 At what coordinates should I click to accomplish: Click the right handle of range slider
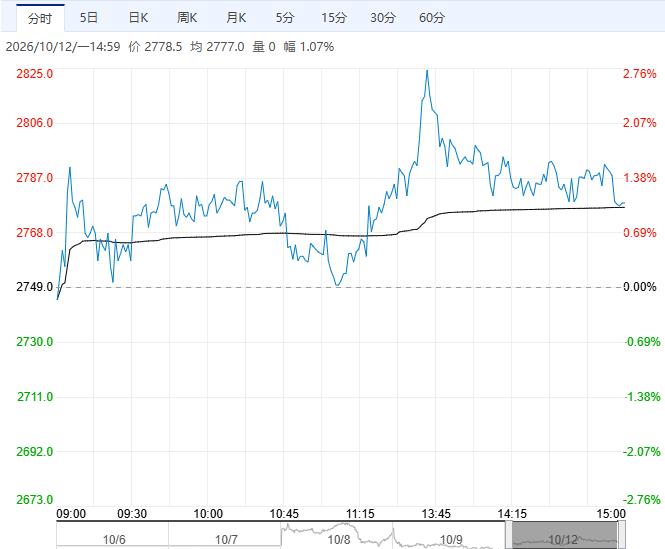[x=621, y=535]
